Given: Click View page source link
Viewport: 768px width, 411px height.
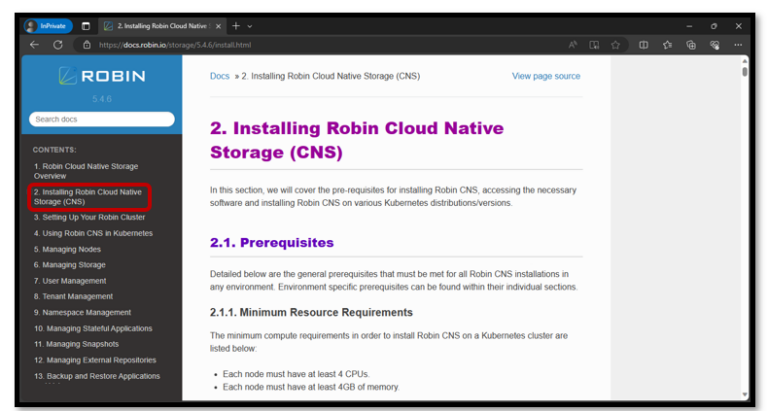Looking at the screenshot, I should tap(546, 76).
